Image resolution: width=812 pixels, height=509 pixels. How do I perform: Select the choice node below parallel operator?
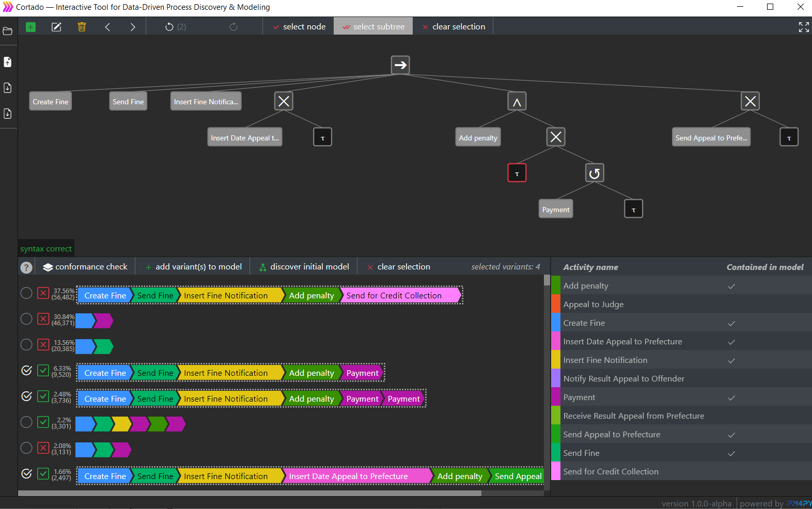(556, 137)
